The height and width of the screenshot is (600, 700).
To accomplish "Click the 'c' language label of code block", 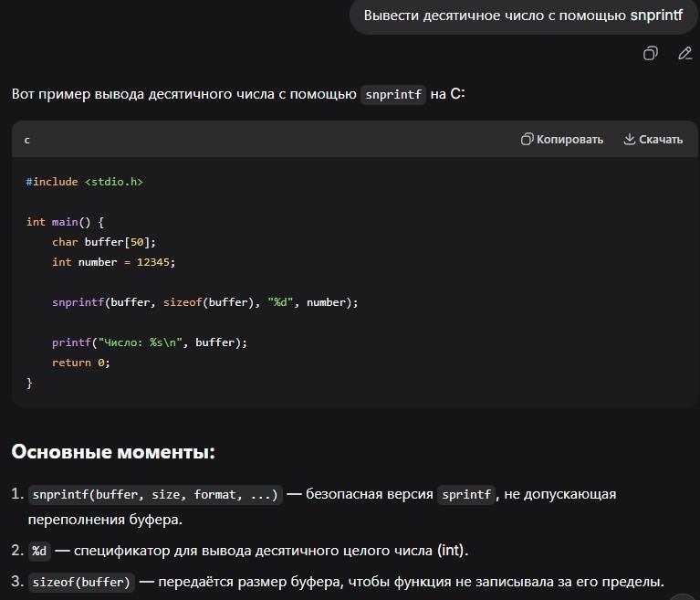I will point(26,141).
